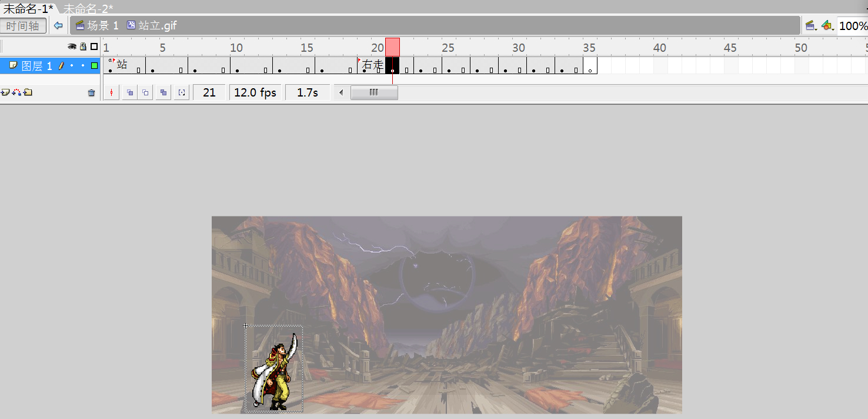Toggle show all layers as outlines
Screen dimensions: 868x419
pos(94,46)
